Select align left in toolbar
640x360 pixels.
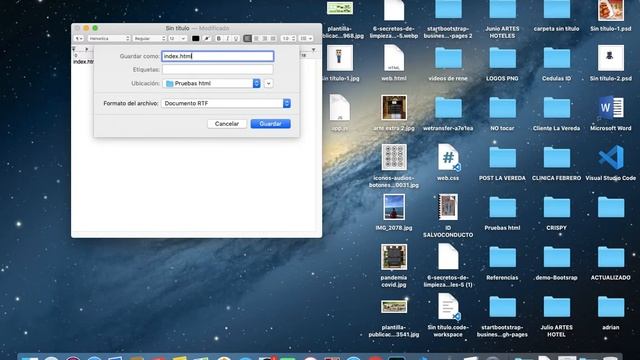[x=247, y=38]
